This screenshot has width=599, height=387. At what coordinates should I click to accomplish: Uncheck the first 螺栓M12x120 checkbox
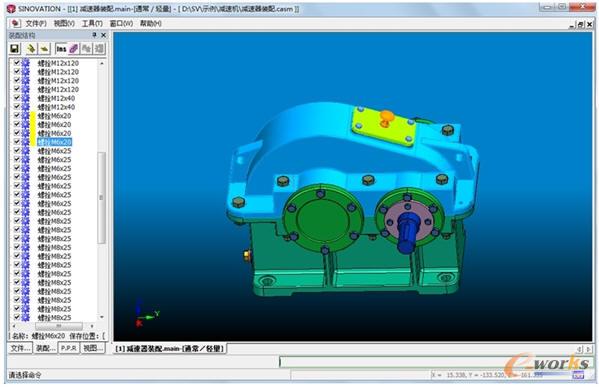coord(16,63)
